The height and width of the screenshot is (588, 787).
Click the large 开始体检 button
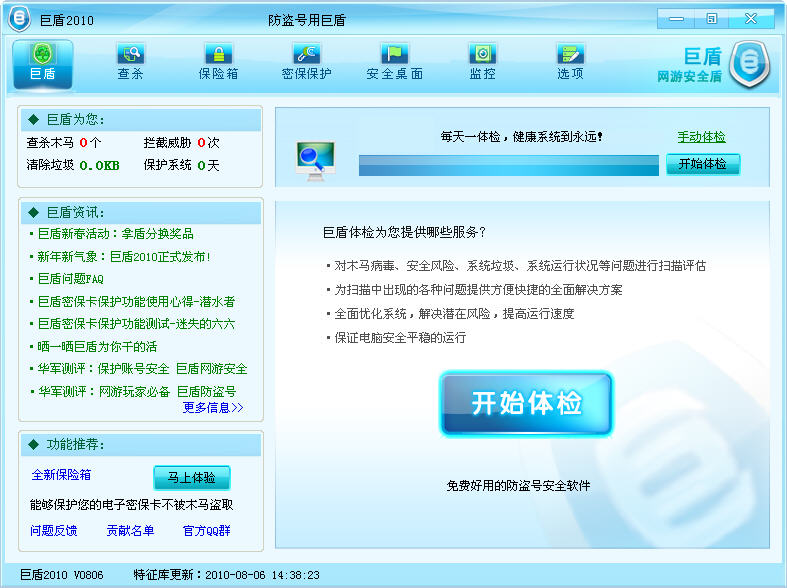526,403
